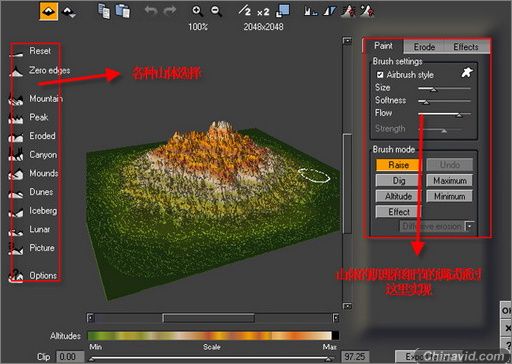Click the Undo arrow icon
The width and height of the screenshot is (512, 364).
tap(151, 11)
